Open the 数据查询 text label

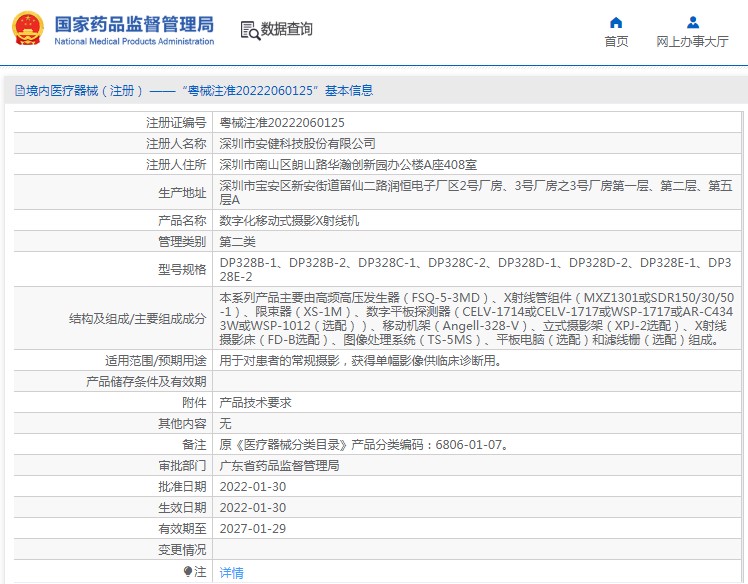(287, 29)
